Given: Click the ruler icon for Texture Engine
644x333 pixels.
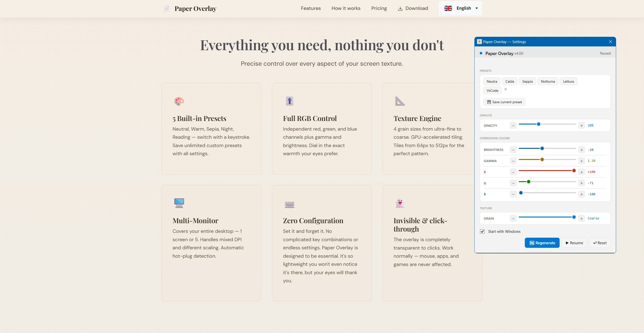Looking at the screenshot, I should pyautogui.click(x=400, y=101).
